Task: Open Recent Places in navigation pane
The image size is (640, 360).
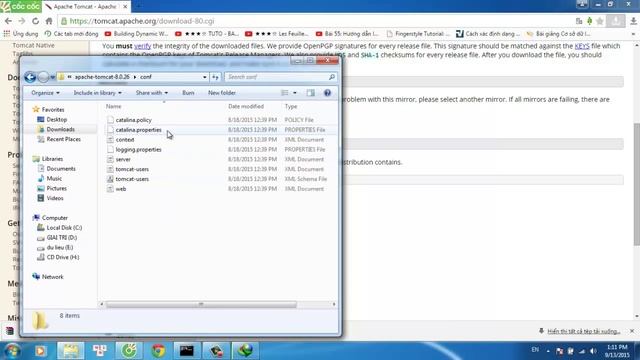Action: coord(64,139)
